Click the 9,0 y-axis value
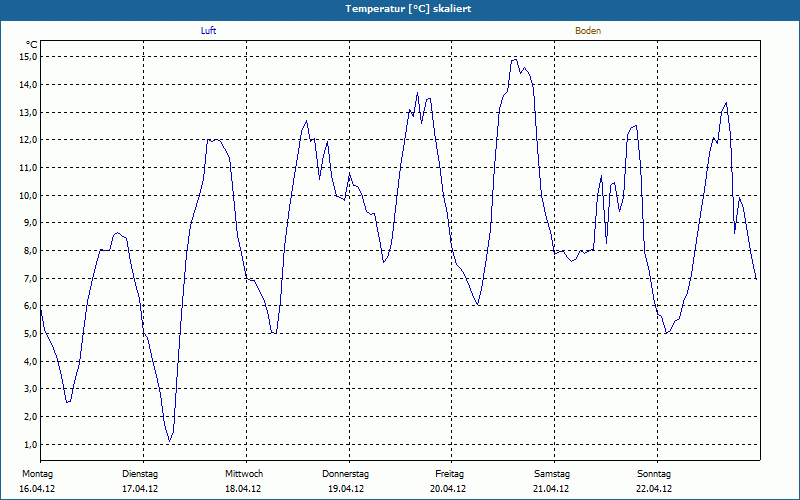The width and height of the screenshot is (800, 500). 31,223
